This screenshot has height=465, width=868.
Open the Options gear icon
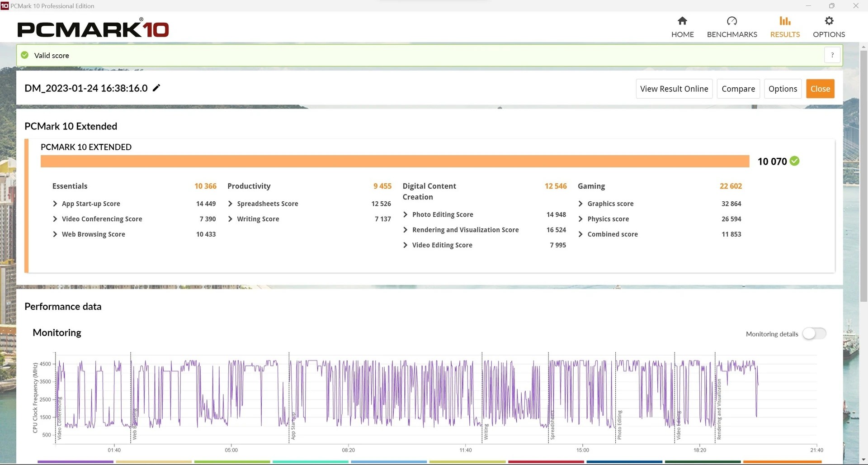click(829, 21)
